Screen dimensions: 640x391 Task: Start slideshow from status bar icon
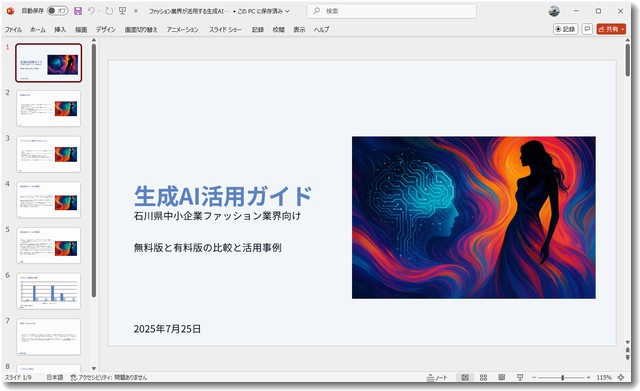point(520,378)
